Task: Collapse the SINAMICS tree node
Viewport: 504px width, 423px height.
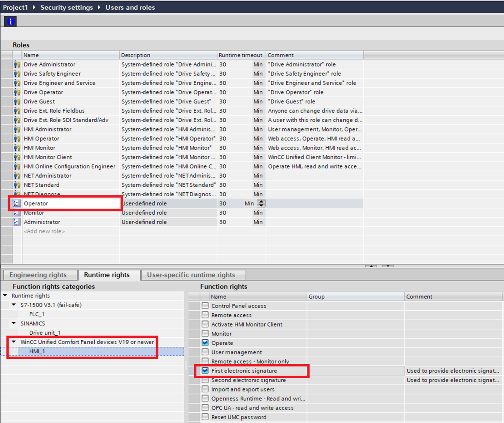Action: [x=14, y=323]
